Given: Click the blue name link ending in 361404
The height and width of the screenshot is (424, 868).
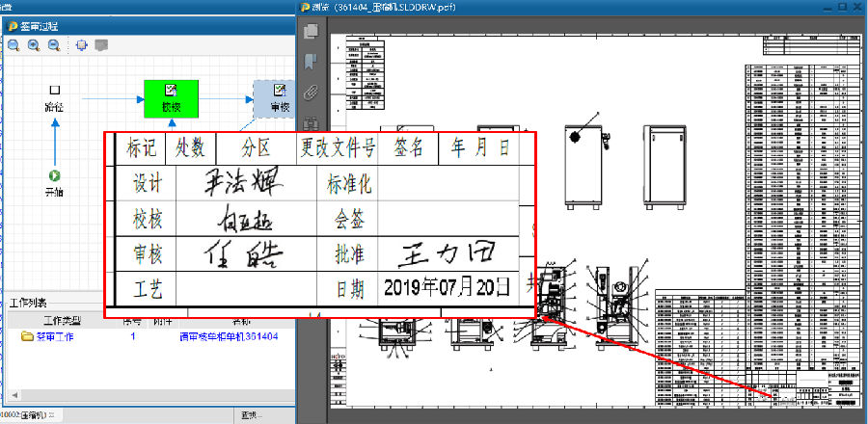Looking at the screenshot, I should [229, 336].
